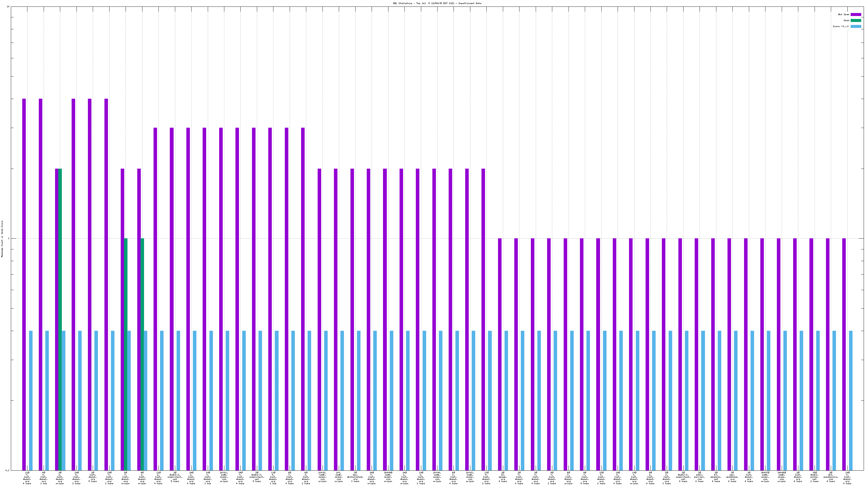
Task: Select the bl.spamcop.net axis label
Action: (x=716, y=477)
